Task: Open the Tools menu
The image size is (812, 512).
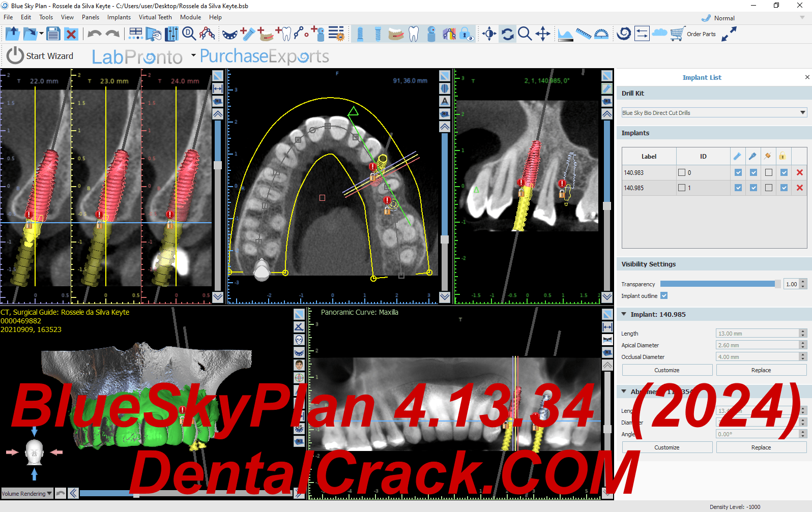Action: (x=46, y=17)
